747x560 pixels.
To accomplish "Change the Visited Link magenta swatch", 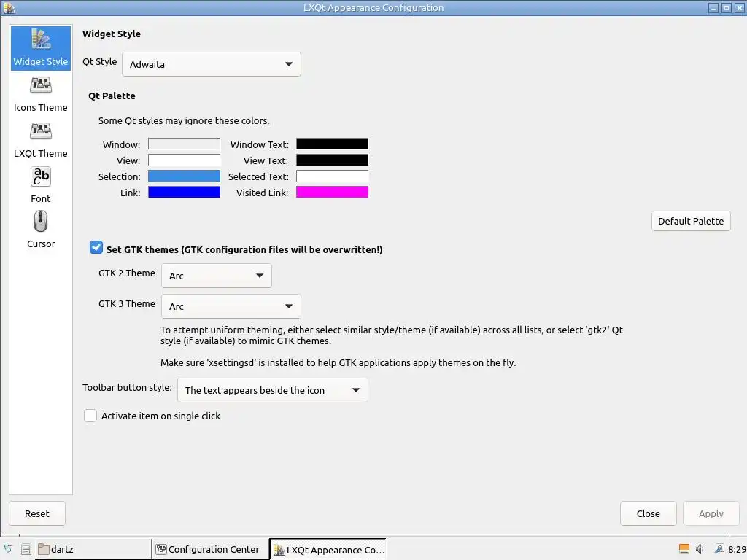I will point(332,192).
